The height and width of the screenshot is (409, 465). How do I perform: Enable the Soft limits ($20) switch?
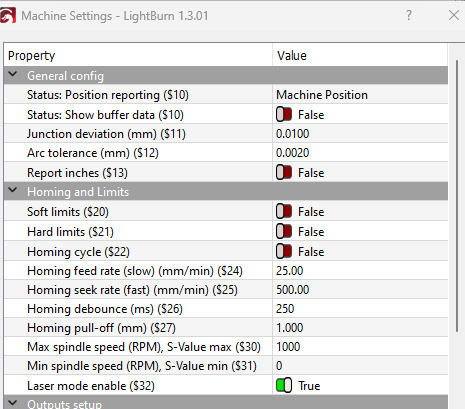[284, 212]
